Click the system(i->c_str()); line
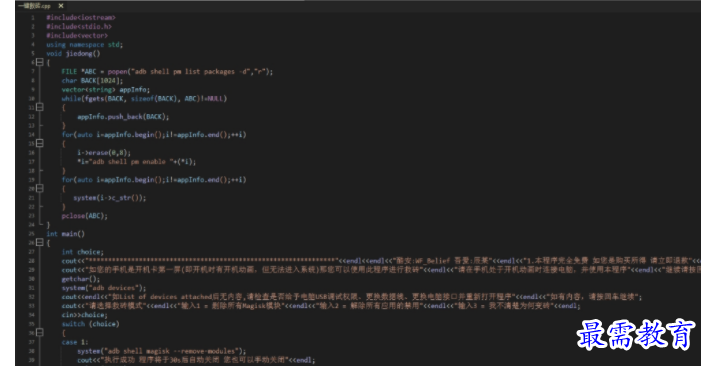The image size is (701, 366). coord(110,198)
